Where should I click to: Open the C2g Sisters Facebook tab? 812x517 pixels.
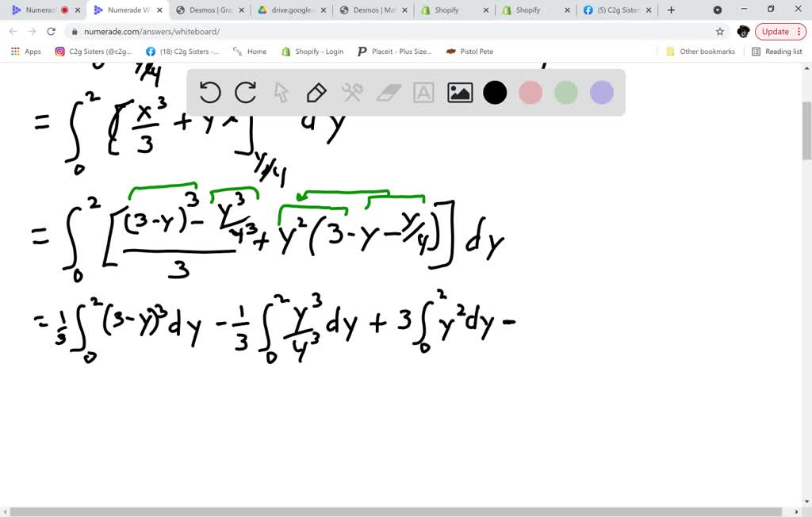(x=615, y=10)
